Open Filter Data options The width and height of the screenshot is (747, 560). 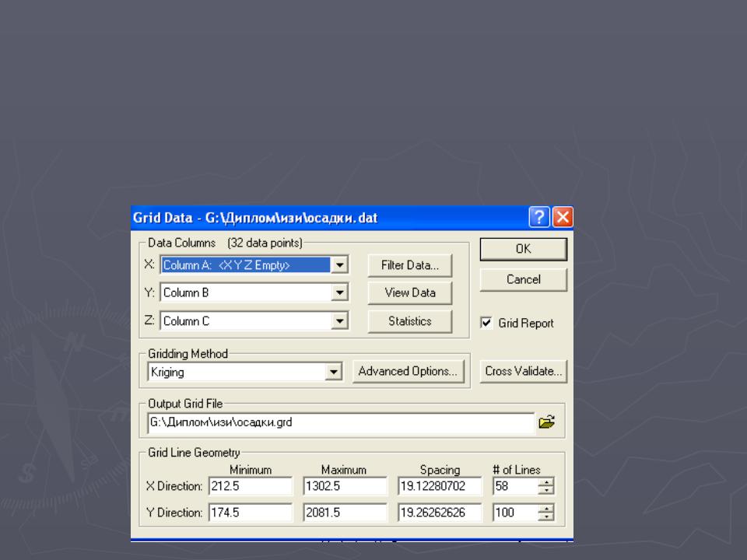pyautogui.click(x=410, y=265)
